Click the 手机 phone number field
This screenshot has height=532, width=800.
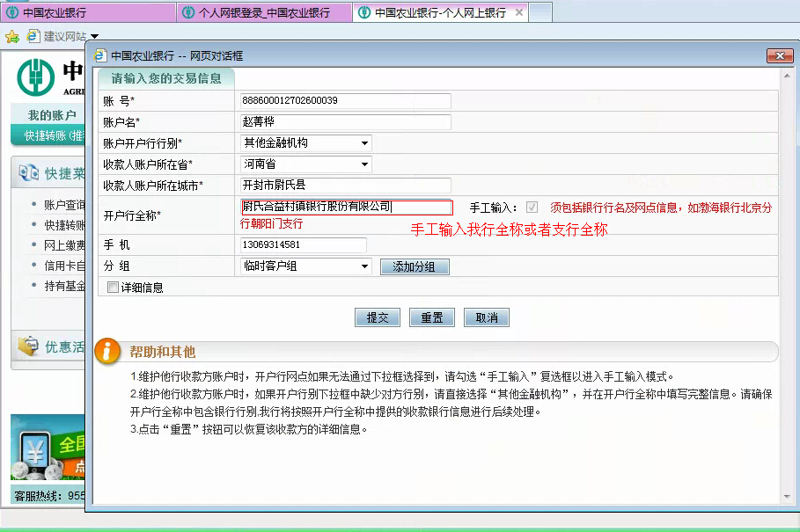[303, 244]
